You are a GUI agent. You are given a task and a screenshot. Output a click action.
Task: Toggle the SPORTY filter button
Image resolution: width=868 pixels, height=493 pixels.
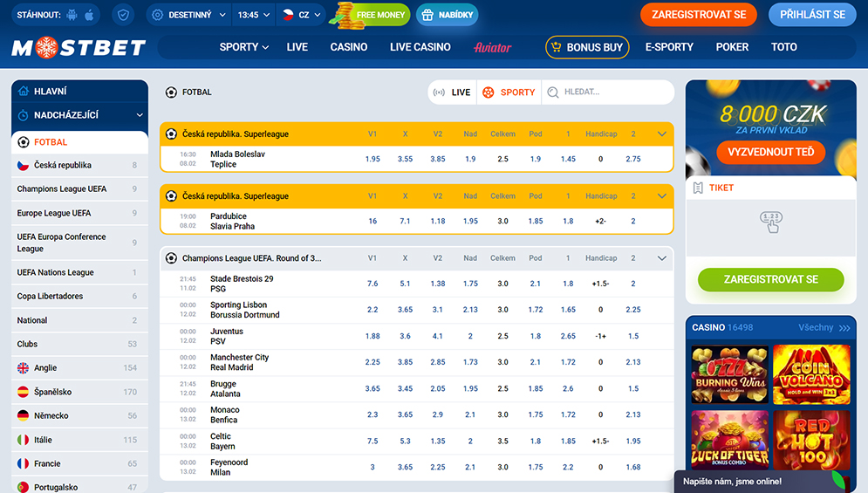(509, 92)
